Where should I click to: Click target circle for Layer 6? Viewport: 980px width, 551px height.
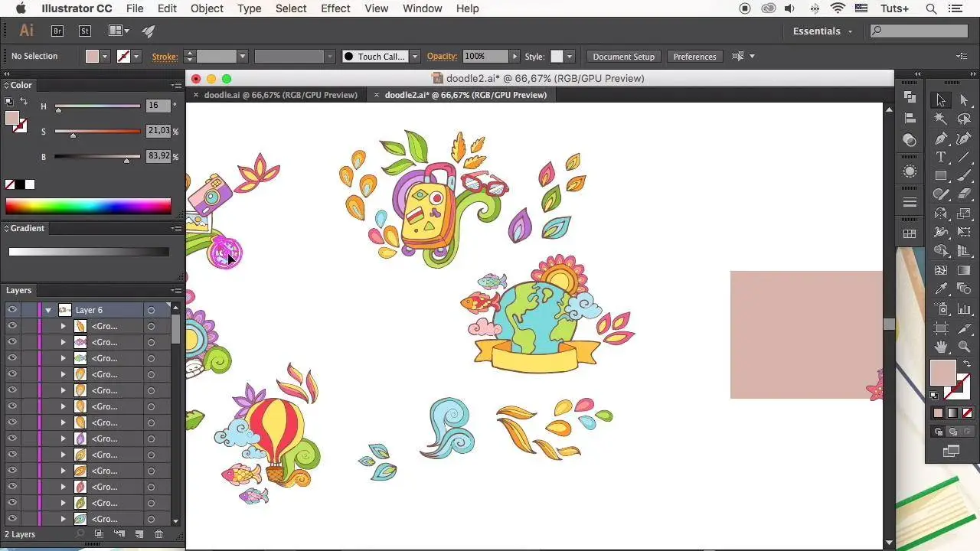tap(151, 310)
